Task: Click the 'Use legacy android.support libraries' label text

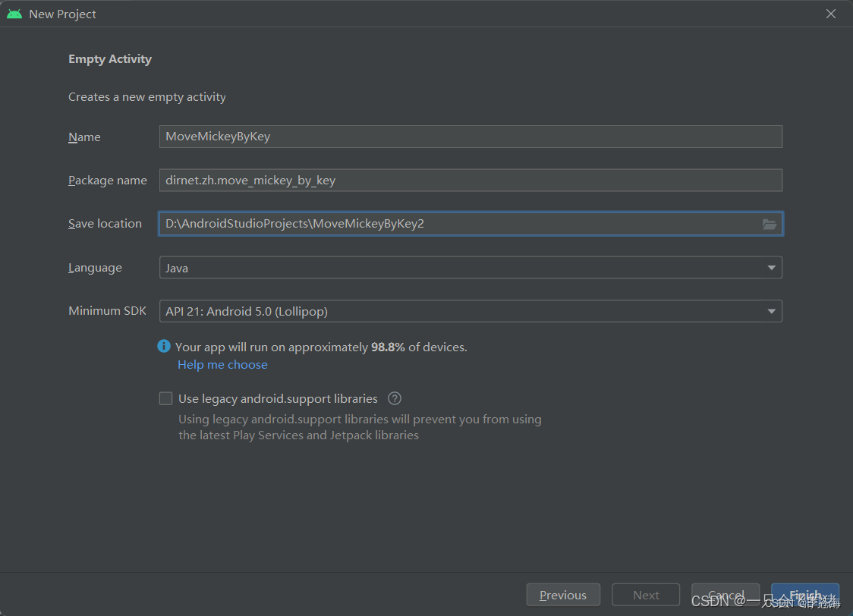Action: pos(278,398)
